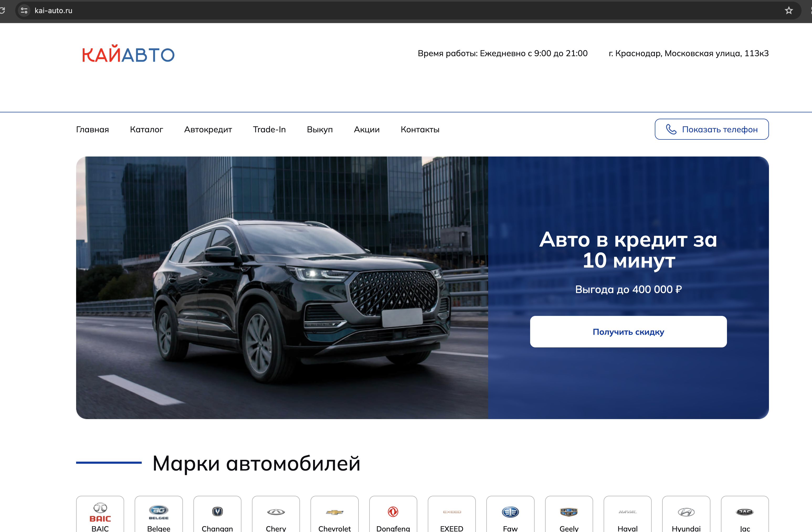812x532 pixels.
Task: Click the Получить скидку button
Action: 628,332
